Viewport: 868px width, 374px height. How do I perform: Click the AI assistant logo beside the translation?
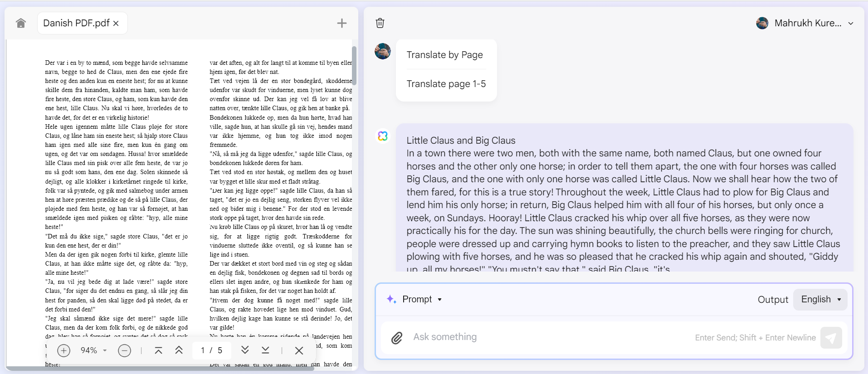tap(383, 136)
